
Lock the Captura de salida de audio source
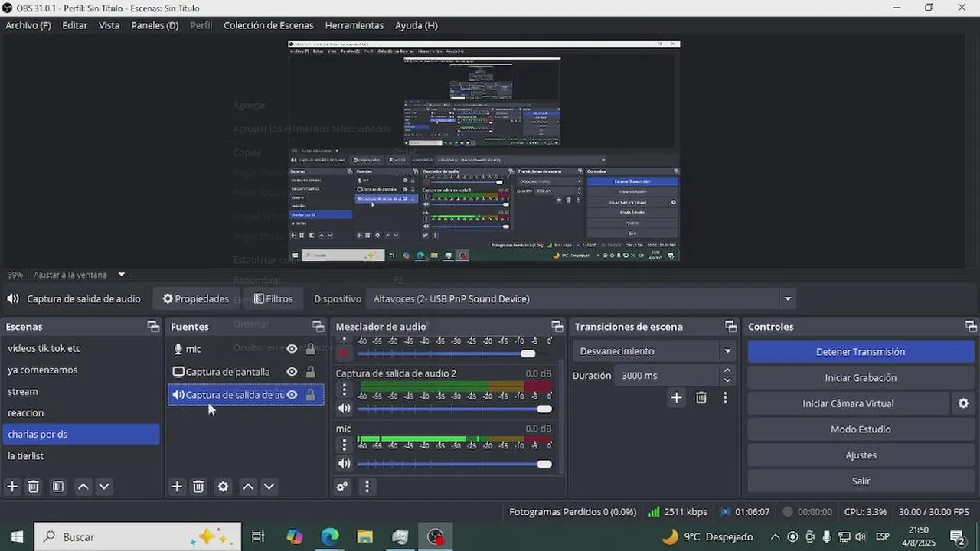pyautogui.click(x=310, y=395)
